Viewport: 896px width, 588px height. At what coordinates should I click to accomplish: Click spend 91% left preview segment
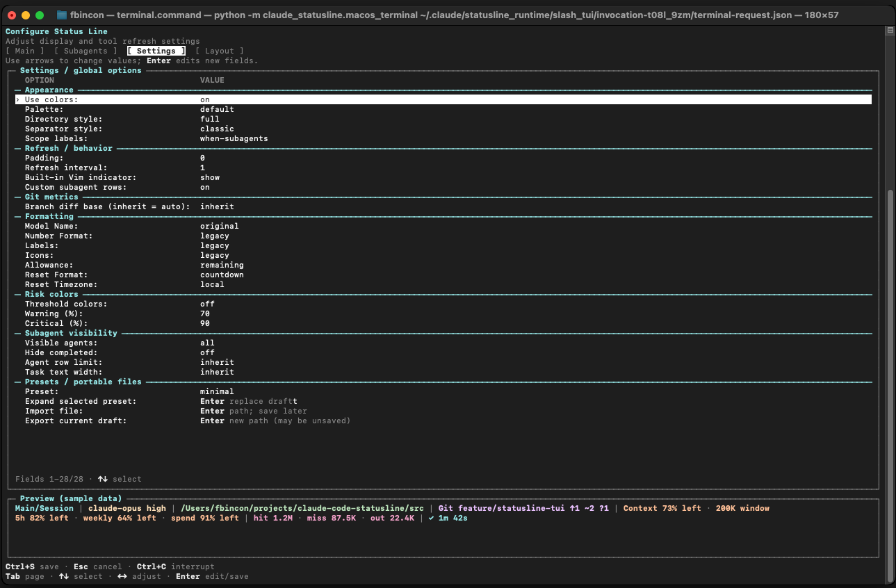[205, 518]
